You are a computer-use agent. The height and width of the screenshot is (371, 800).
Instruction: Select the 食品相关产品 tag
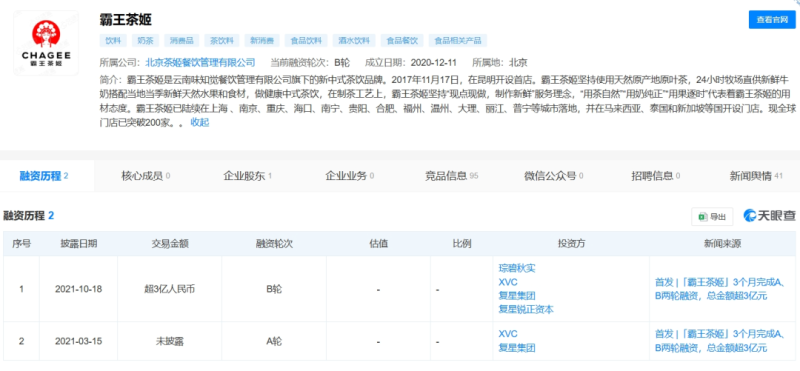coord(458,40)
